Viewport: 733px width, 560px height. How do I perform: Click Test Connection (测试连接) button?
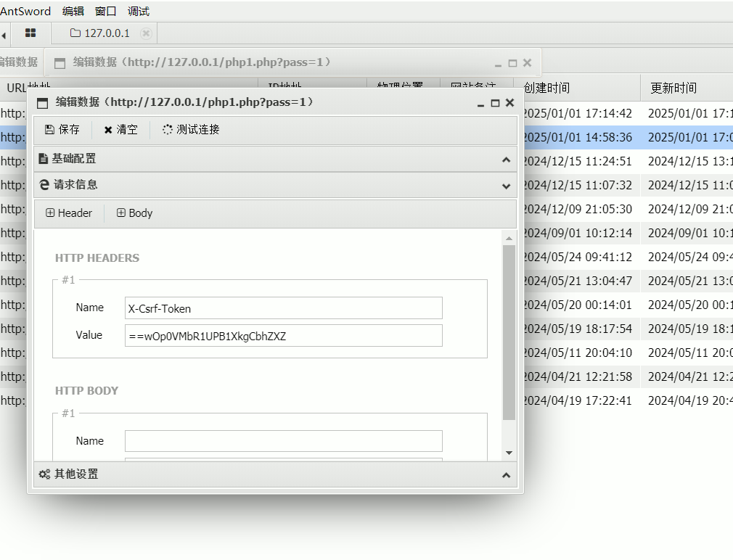tap(191, 130)
